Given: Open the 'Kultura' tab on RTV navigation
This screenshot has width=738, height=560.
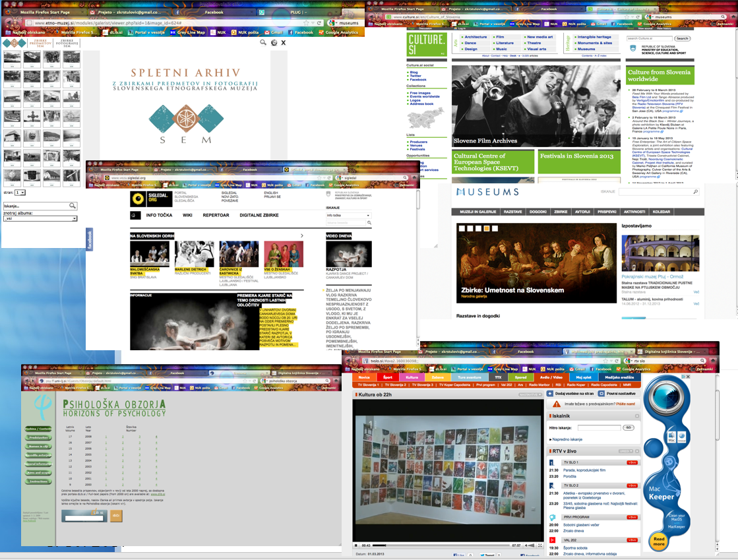Looking at the screenshot, I should click(x=412, y=377).
